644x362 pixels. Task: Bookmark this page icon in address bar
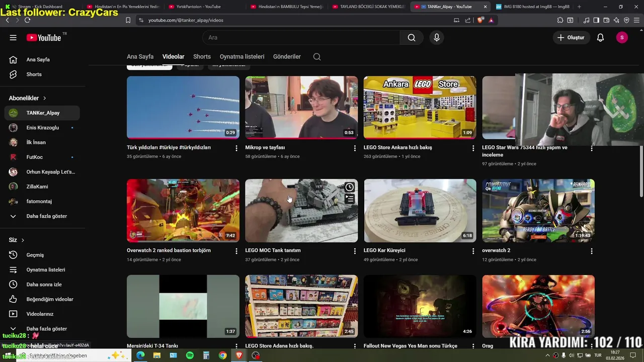[x=128, y=20]
